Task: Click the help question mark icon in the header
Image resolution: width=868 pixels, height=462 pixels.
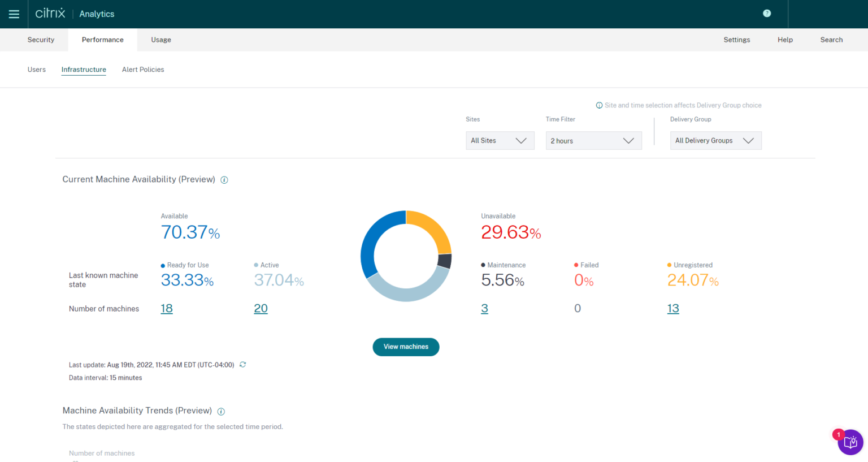Action: (767, 12)
